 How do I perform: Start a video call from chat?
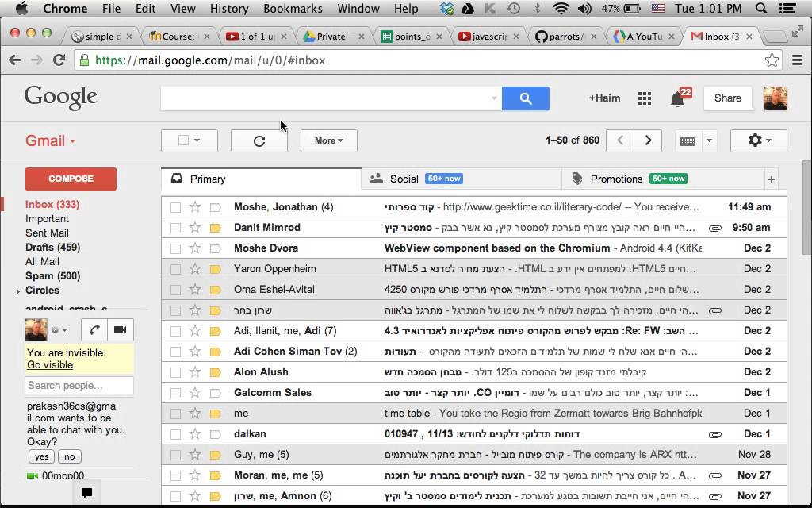(x=121, y=329)
